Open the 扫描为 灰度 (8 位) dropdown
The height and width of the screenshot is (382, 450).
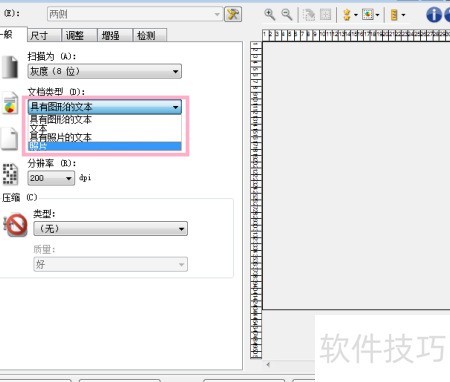click(105, 71)
